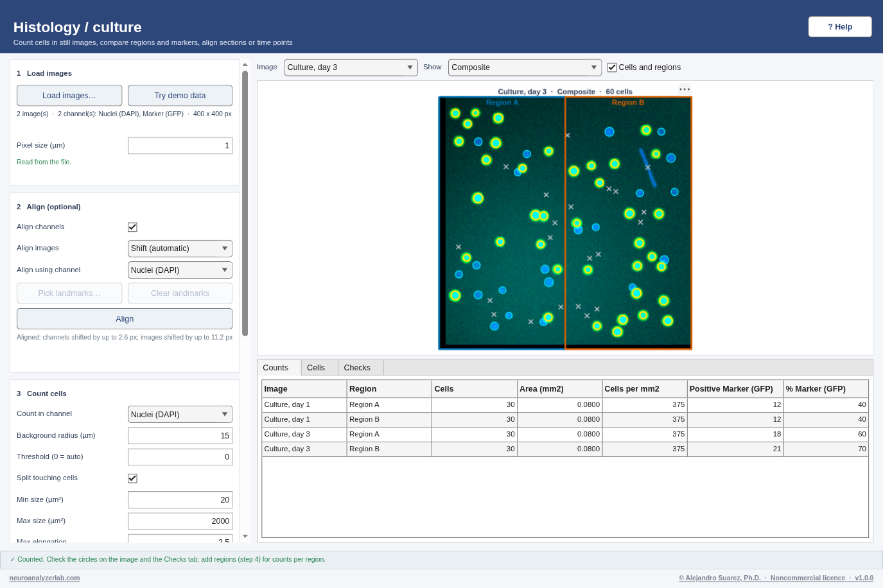
Task: Click the Area (mm2) column header
Action: click(x=559, y=389)
